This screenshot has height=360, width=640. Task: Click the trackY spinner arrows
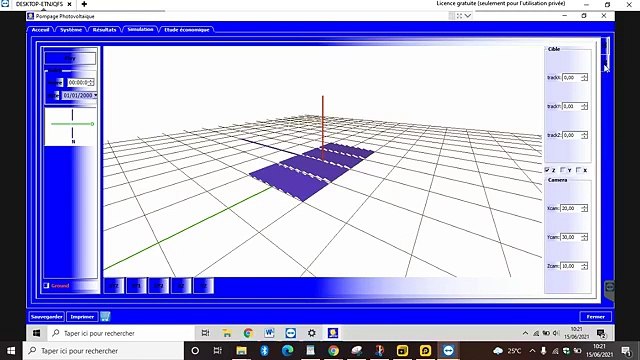[x=584, y=106]
